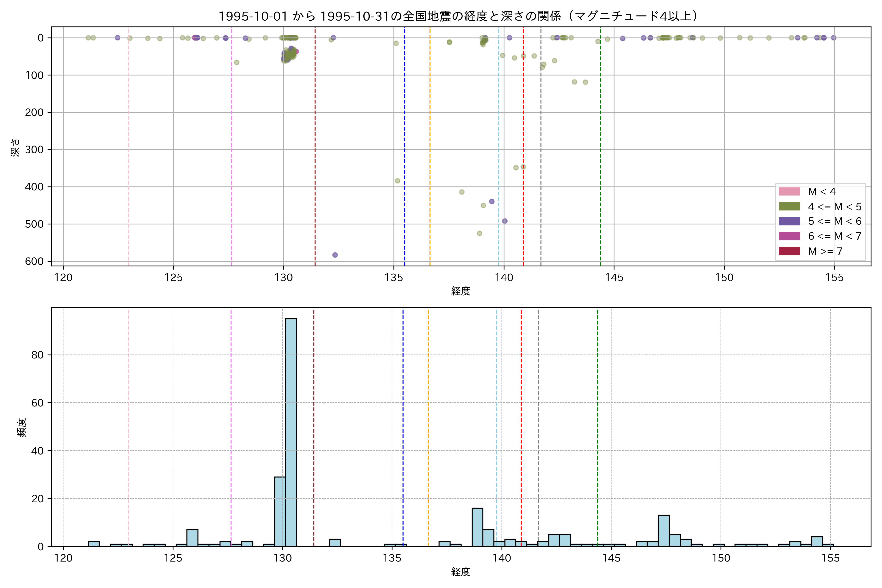Select the '4 <= M < 5' legend text
The width and height of the screenshot is (882, 588).
click(834, 207)
